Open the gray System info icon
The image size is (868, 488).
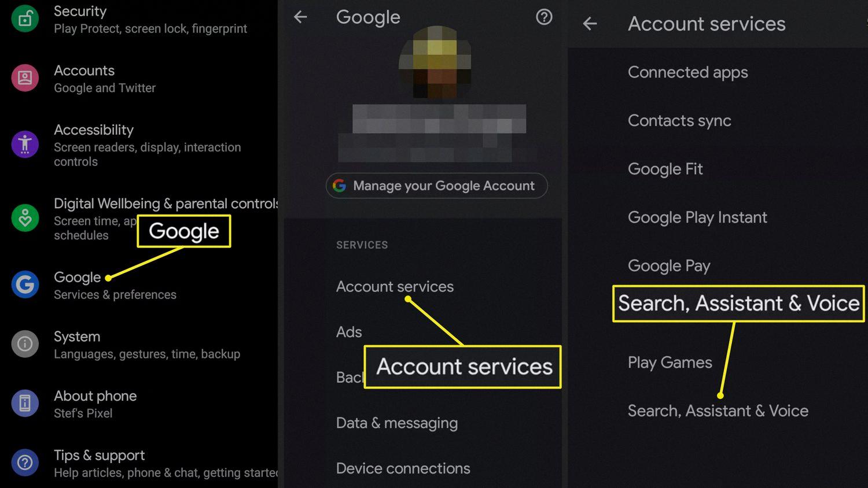[x=25, y=344]
